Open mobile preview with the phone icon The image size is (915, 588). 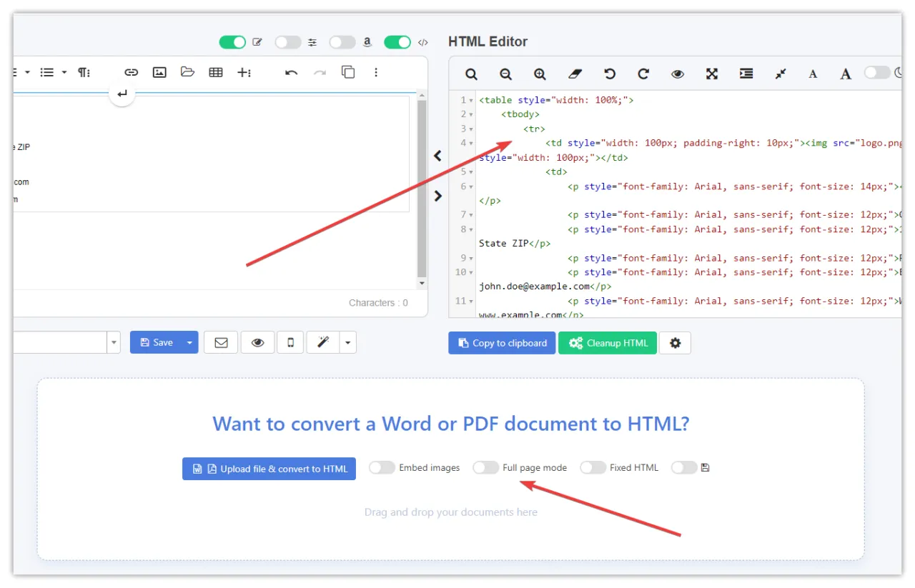pyautogui.click(x=292, y=342)
